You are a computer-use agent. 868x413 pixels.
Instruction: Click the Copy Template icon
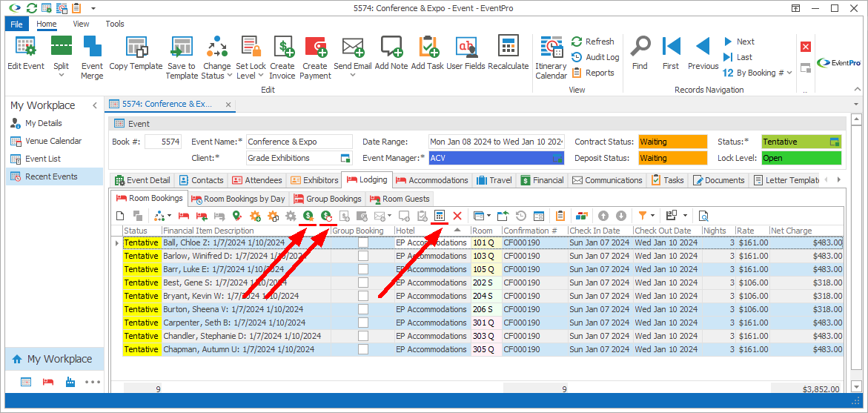[136, 46]
